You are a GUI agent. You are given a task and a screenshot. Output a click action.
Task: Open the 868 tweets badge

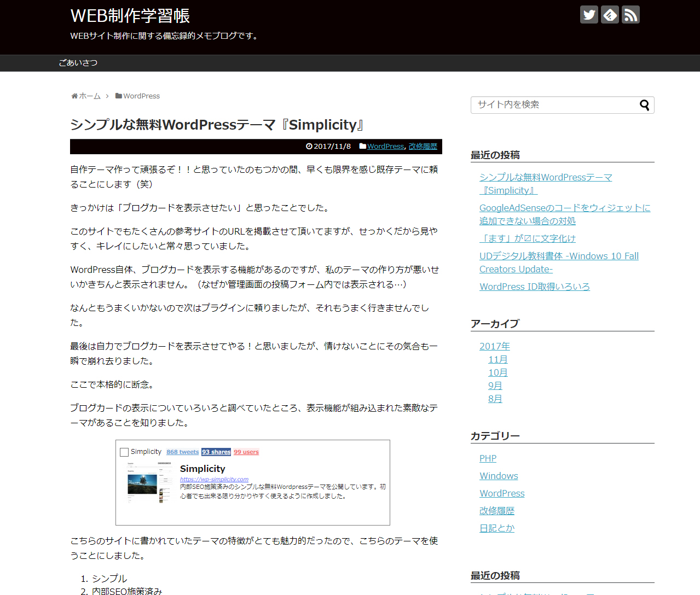(x=182, y=452)
